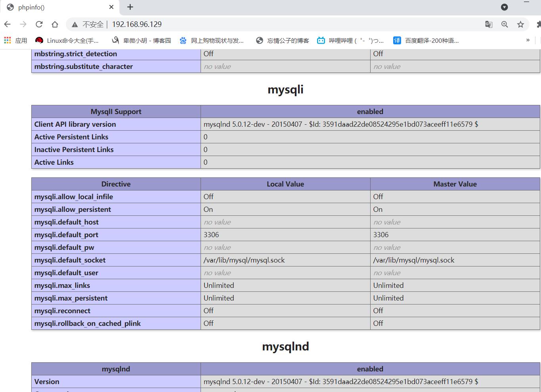Open the 百度翻译 bookmark
The width and height of the screenshot is (541, 392).
point(426,40)
